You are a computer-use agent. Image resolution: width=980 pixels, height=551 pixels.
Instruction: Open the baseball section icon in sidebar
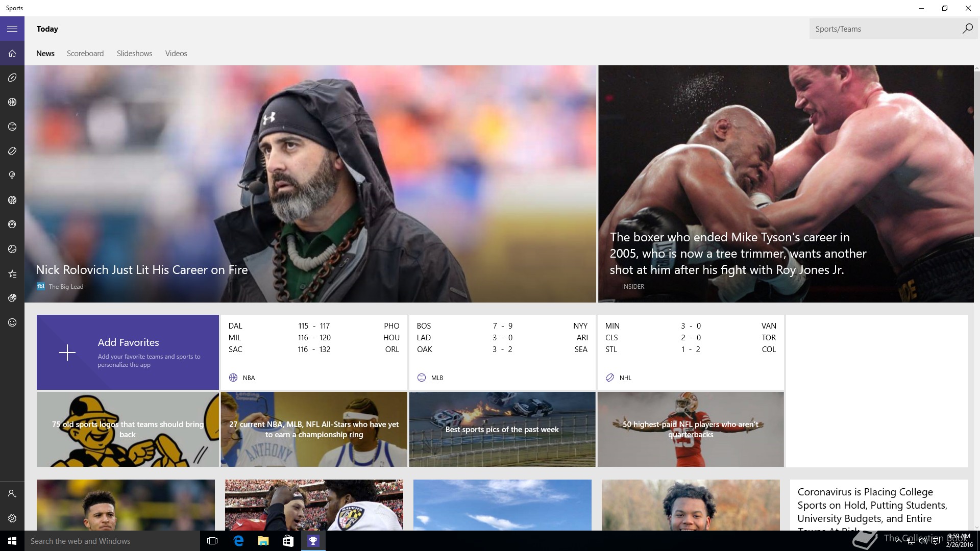(12, 127)
